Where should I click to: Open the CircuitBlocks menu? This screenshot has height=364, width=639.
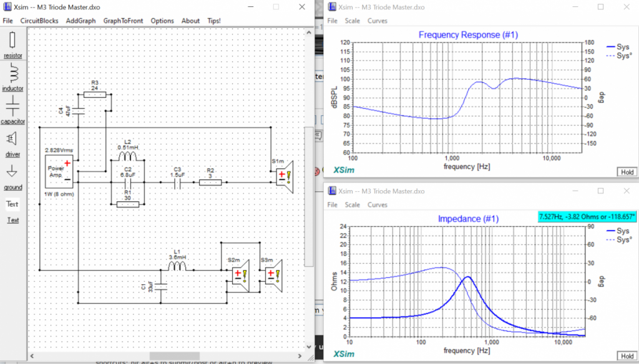pos(39,21)
